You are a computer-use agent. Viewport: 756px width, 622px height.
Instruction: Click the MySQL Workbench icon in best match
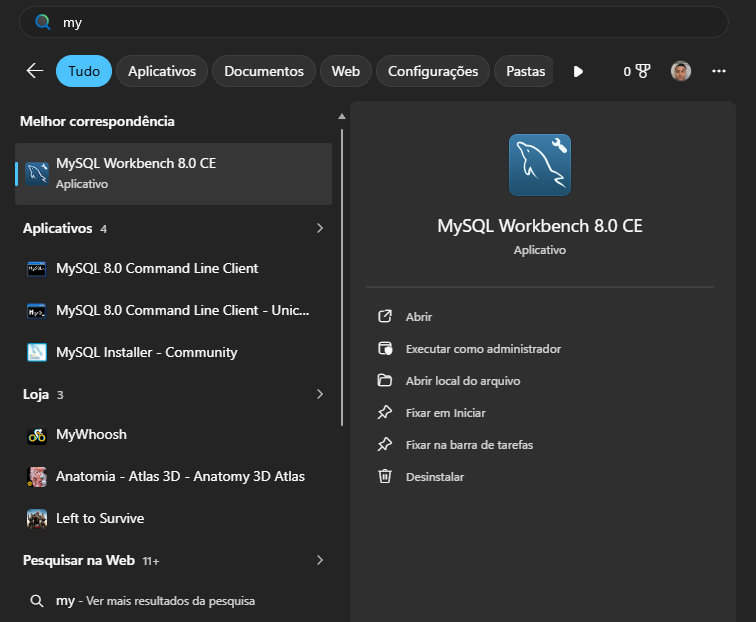[37, 174]
